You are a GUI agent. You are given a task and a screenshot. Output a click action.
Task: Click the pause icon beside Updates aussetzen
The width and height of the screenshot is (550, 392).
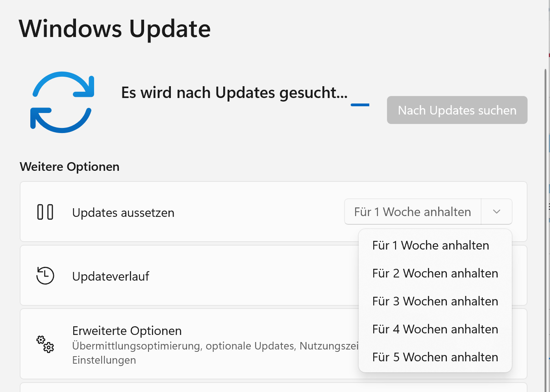coord(45,212)
